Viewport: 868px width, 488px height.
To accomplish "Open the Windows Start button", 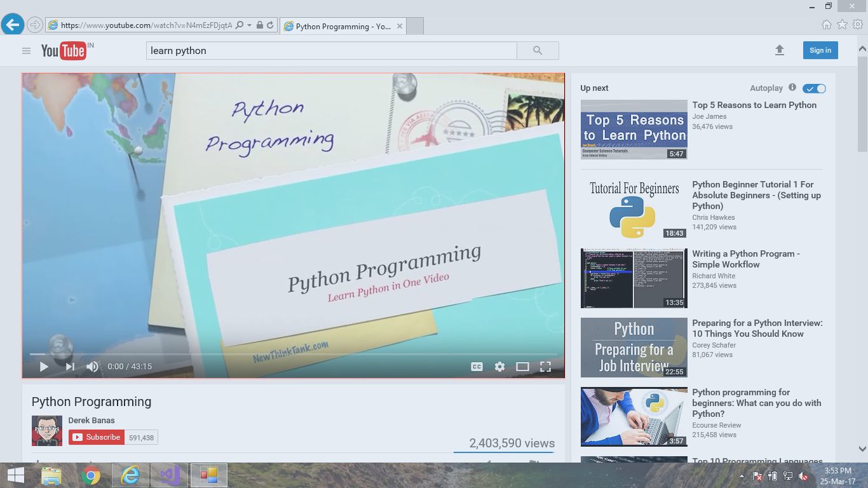I will click(15, 475).
